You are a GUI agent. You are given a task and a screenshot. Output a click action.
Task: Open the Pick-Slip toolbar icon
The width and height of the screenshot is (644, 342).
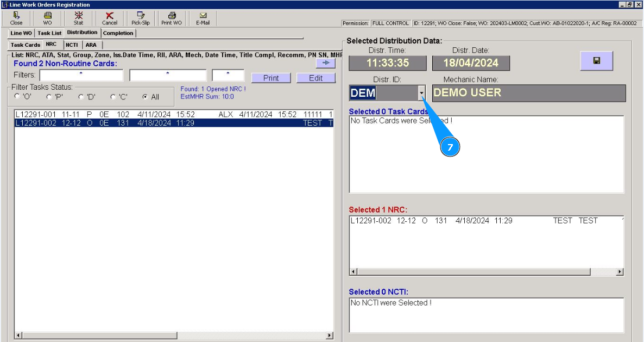click(141, 18)
